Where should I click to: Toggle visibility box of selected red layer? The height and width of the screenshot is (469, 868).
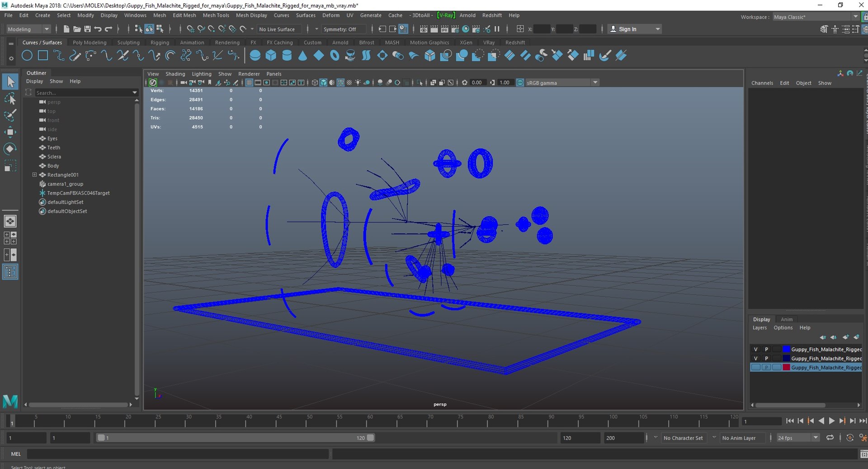click(755, 367)
